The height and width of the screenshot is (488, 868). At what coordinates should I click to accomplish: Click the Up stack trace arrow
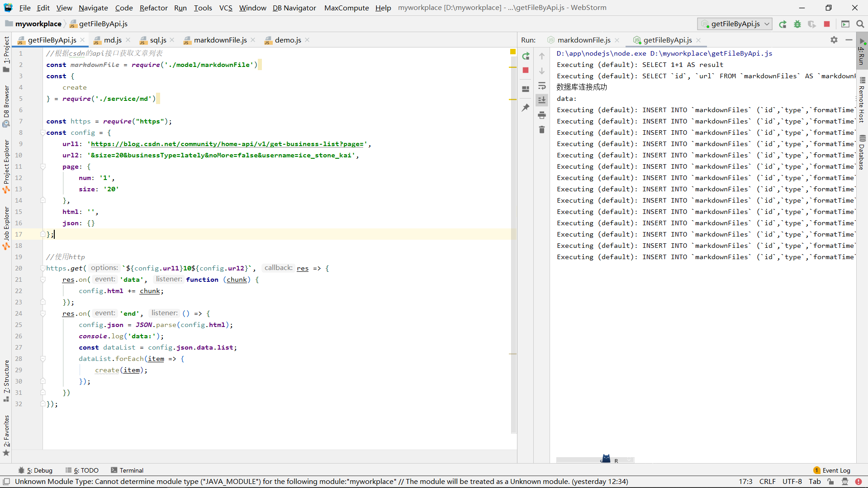[542, 56]
